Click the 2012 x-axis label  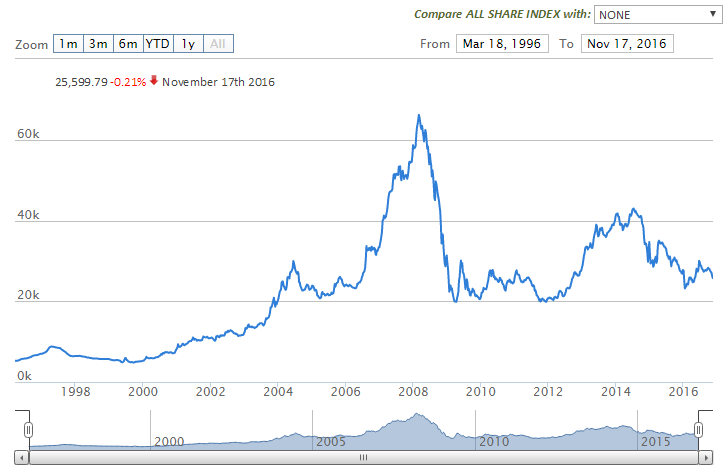[x=548, y=392]
